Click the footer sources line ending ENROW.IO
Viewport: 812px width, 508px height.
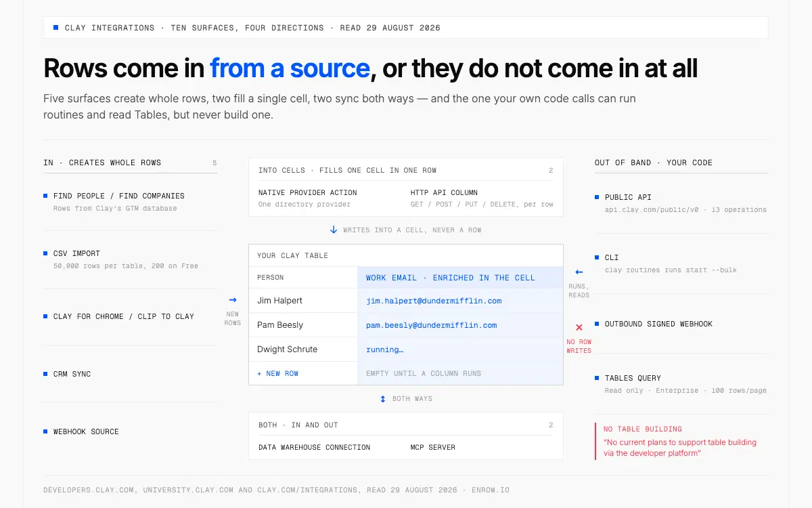[x=277, y=490]
